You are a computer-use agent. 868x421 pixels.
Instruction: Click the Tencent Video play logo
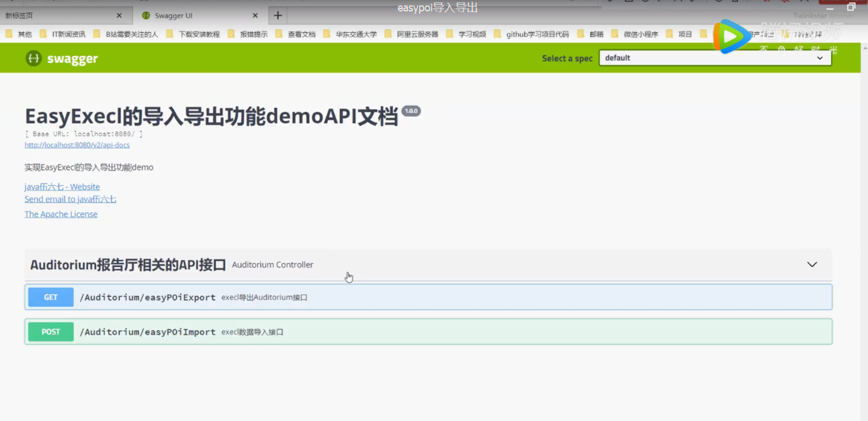(x=731, y=36)
